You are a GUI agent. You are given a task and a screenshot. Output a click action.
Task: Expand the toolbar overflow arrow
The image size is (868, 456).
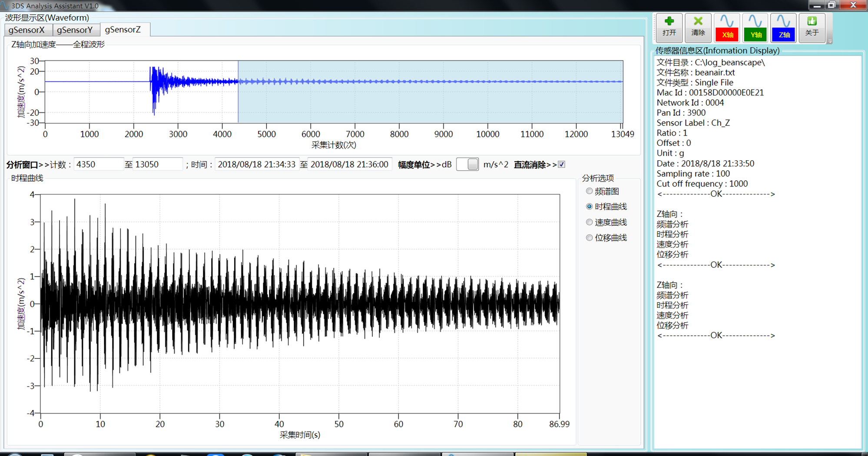coord(830,41)
